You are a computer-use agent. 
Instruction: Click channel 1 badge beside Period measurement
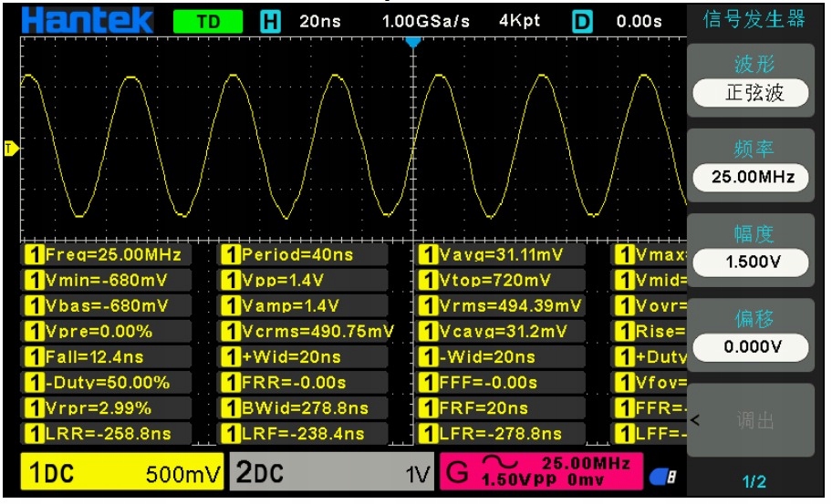pyautogui.click(x=230, y=255)
